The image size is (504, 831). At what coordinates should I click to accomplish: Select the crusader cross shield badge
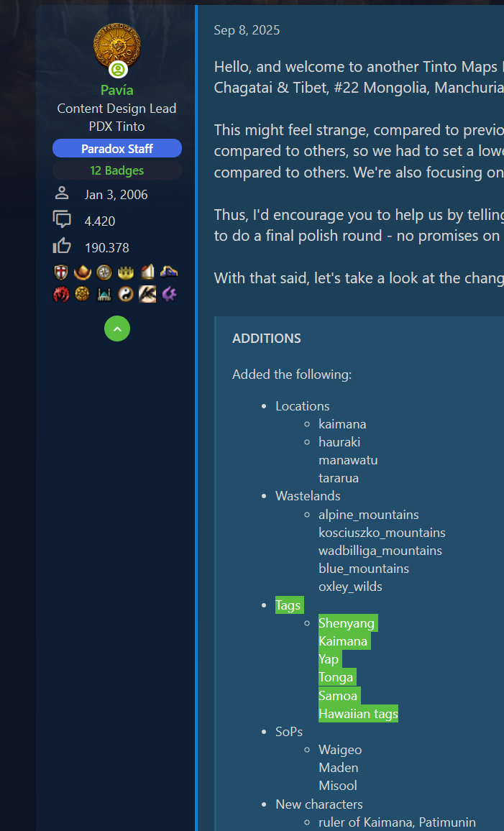(62, 272)
